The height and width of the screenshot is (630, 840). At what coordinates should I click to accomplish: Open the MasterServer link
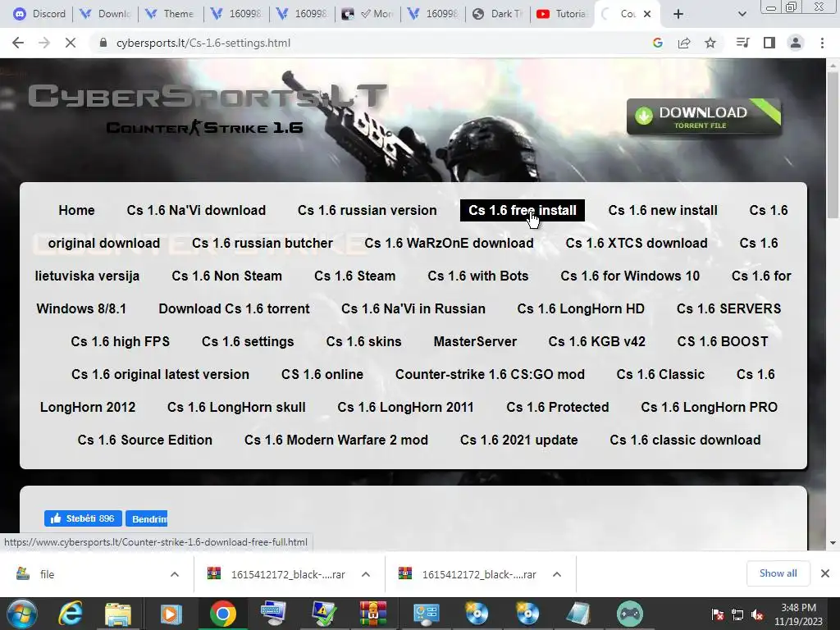click(475, 341)
